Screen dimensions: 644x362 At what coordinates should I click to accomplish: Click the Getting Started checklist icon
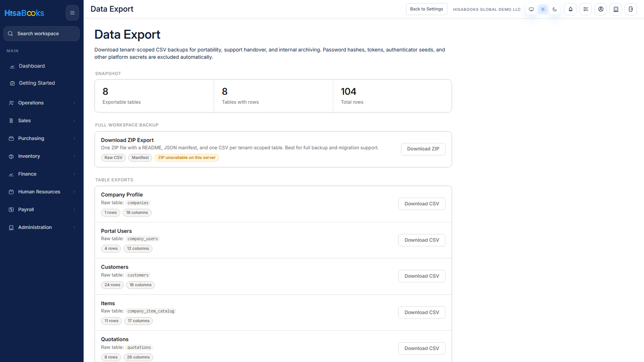tap(12, 83)
